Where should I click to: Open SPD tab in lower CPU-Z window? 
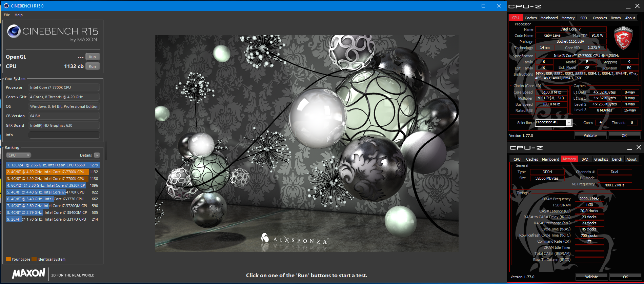(585, 159)
